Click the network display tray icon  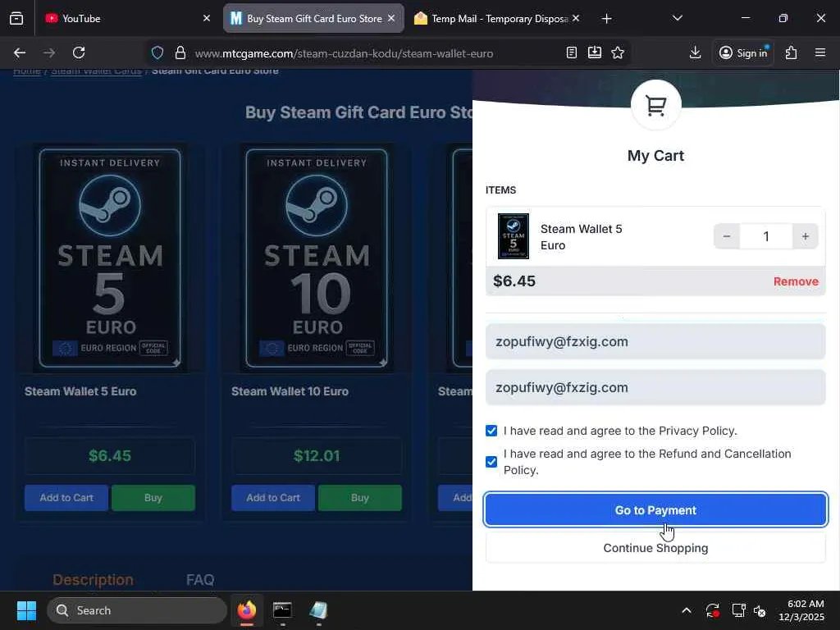click(x=739, y=610)
